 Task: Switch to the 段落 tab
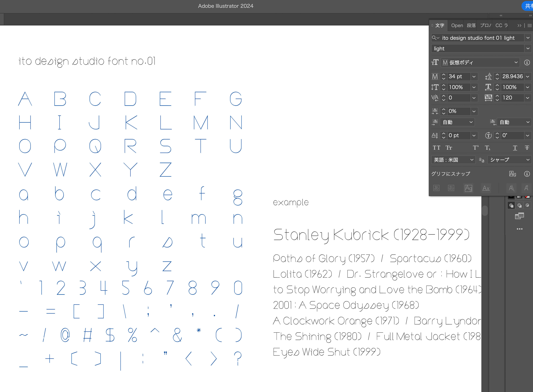coord(471,25)
